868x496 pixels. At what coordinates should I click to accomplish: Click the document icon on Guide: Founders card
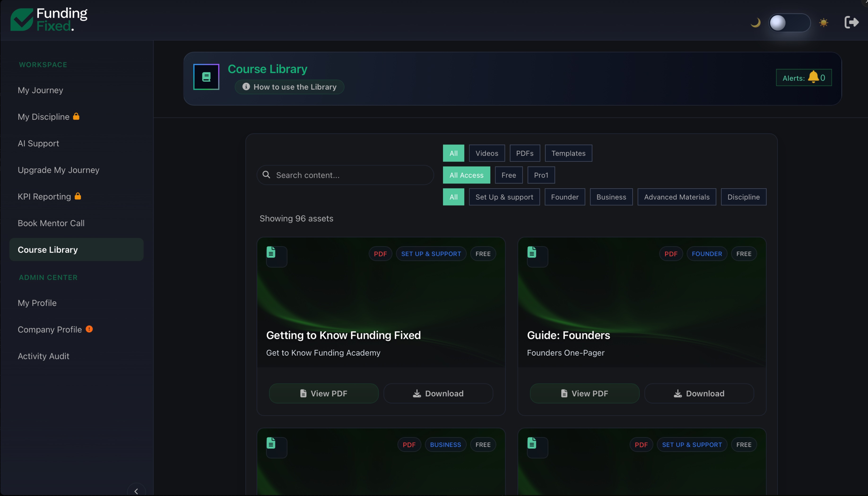pyautogui.click(x=532, y=252)
